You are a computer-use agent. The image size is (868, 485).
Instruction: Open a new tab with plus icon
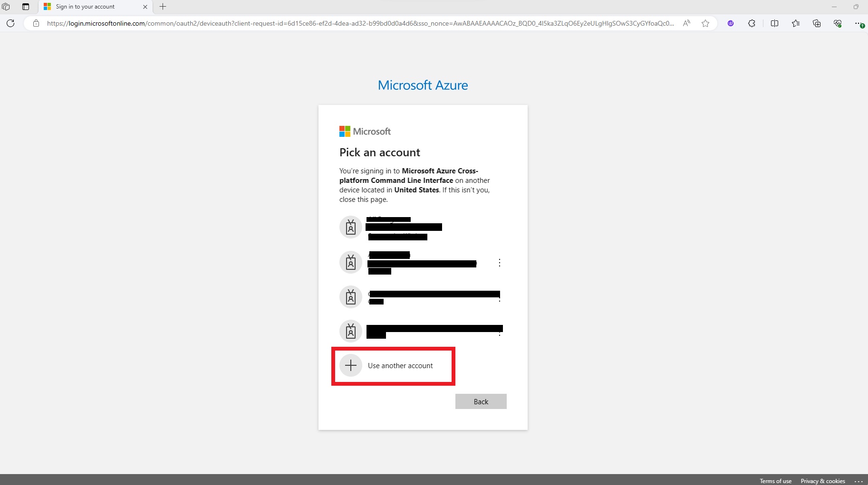click(163, 7)
